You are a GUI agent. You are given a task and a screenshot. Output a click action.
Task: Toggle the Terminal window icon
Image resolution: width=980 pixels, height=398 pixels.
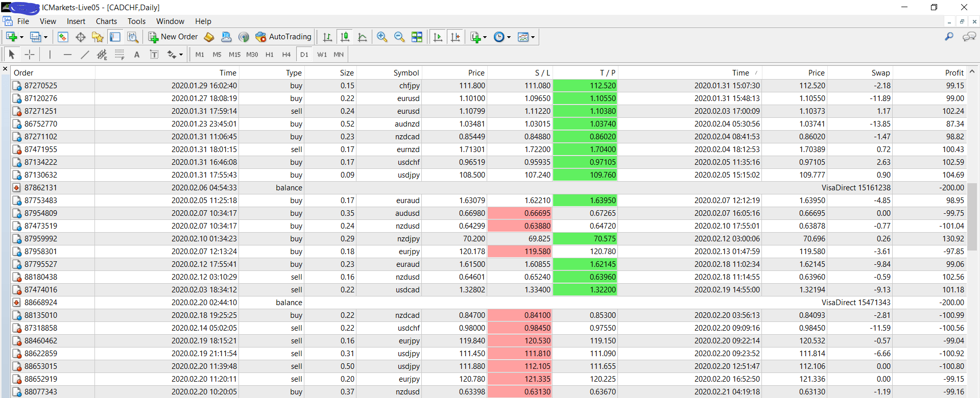(115, 37)
